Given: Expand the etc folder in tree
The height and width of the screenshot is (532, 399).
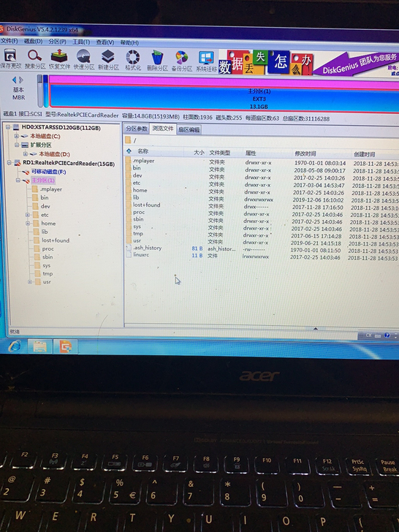Looking at the screenshot, I should click(27, 215).
